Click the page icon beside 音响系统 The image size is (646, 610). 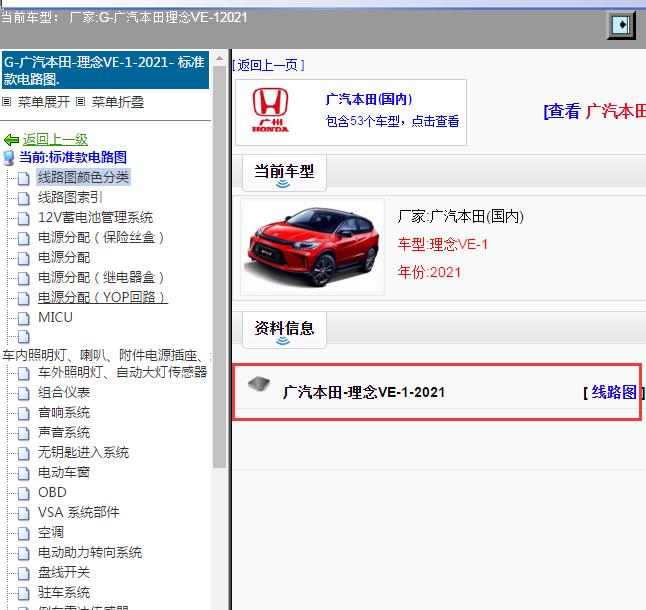coord(24,413)
